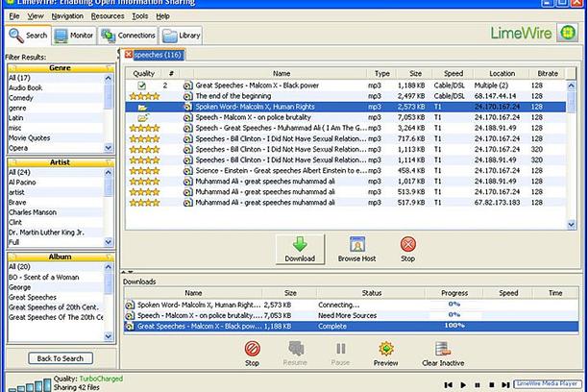The width and height of the screenshot is (588, 392).
Task: Click Back To Search button
Action: 61,358
